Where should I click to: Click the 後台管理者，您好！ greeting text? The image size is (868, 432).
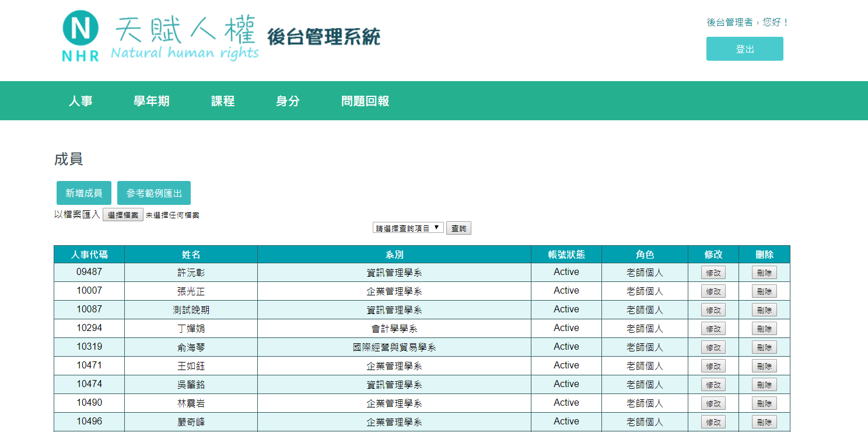coord(748,22)
